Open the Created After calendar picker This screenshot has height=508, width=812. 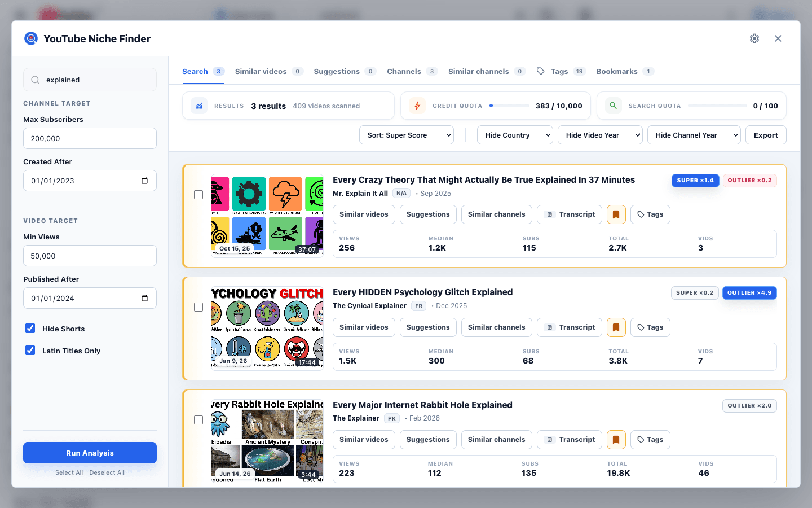(144, 181)
